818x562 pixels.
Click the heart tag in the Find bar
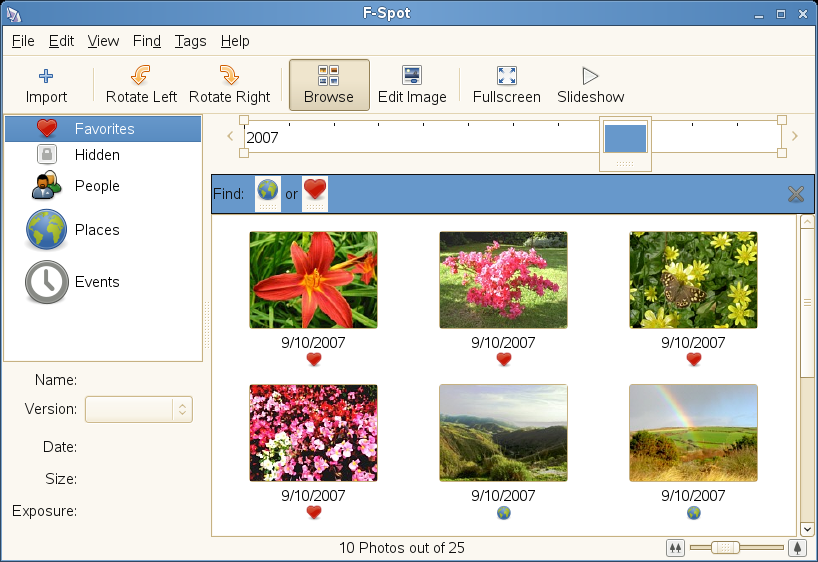coord(315,194)
